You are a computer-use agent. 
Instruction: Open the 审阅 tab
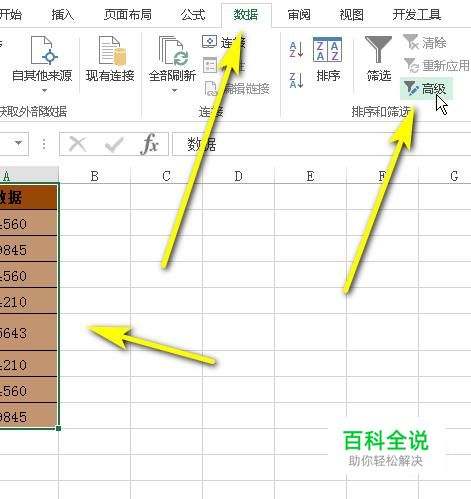[299, 15]
